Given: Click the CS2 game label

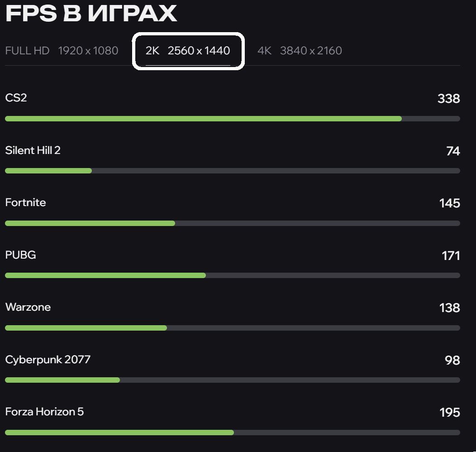Looking at the screenshot, I should click(16, 98).
